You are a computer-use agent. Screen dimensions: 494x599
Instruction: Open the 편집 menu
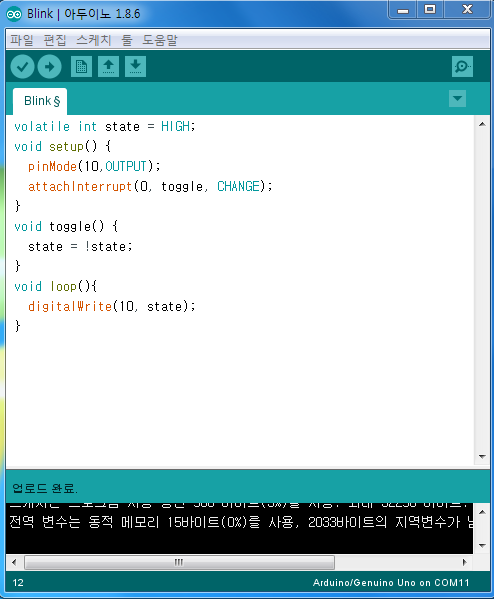pyautogui.click(x=55, y=40)
